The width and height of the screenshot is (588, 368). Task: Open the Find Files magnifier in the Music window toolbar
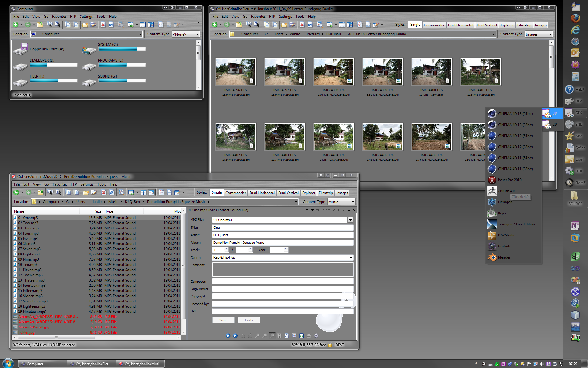coord(121,192)
